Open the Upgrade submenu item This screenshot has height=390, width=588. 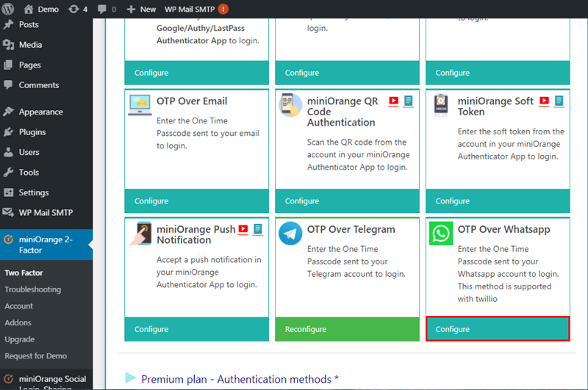20,339
